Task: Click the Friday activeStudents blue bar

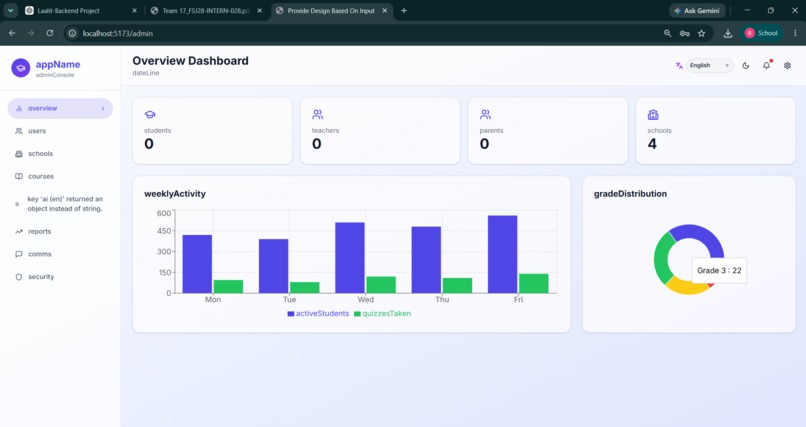Action: 503,254
